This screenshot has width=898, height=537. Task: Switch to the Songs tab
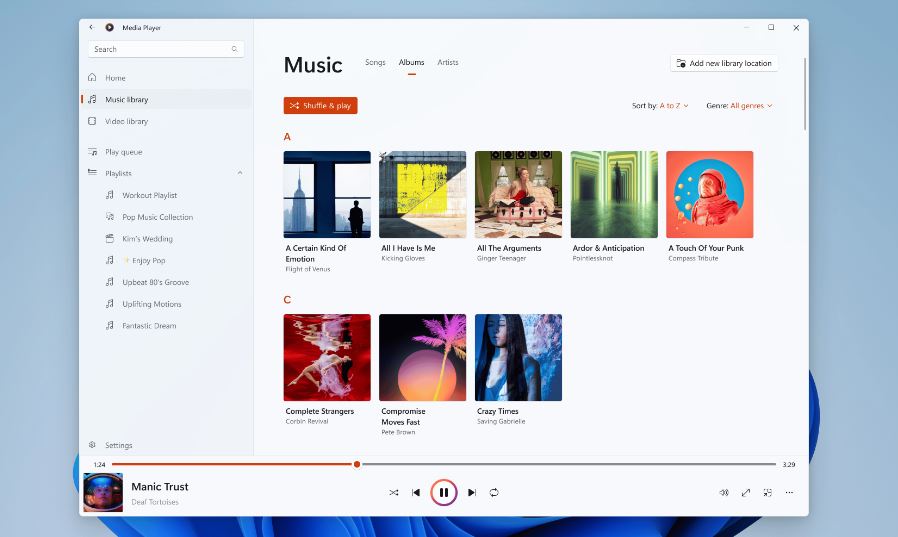pyautogui.click(x=375, y=62)
